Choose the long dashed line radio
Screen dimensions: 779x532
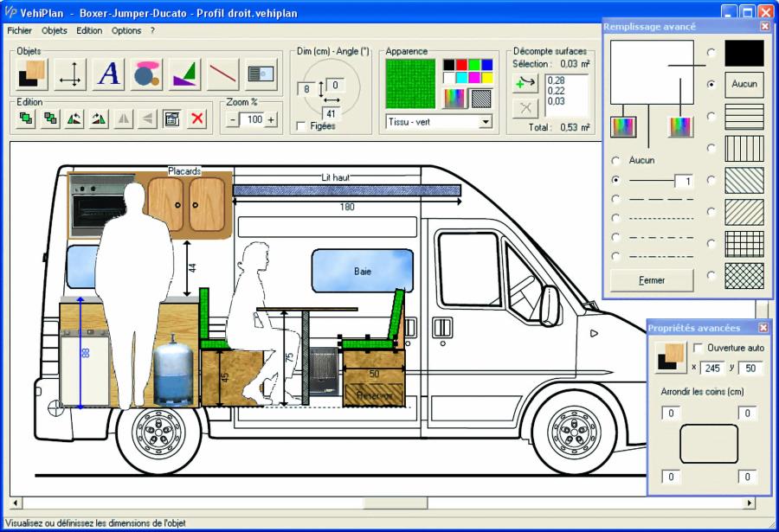click(616, 199)
